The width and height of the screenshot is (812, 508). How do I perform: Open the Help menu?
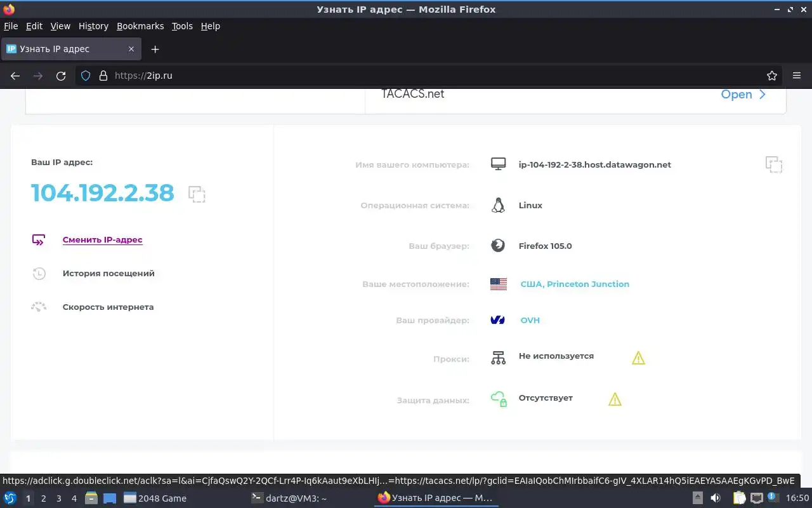click(x=211, y=26)
